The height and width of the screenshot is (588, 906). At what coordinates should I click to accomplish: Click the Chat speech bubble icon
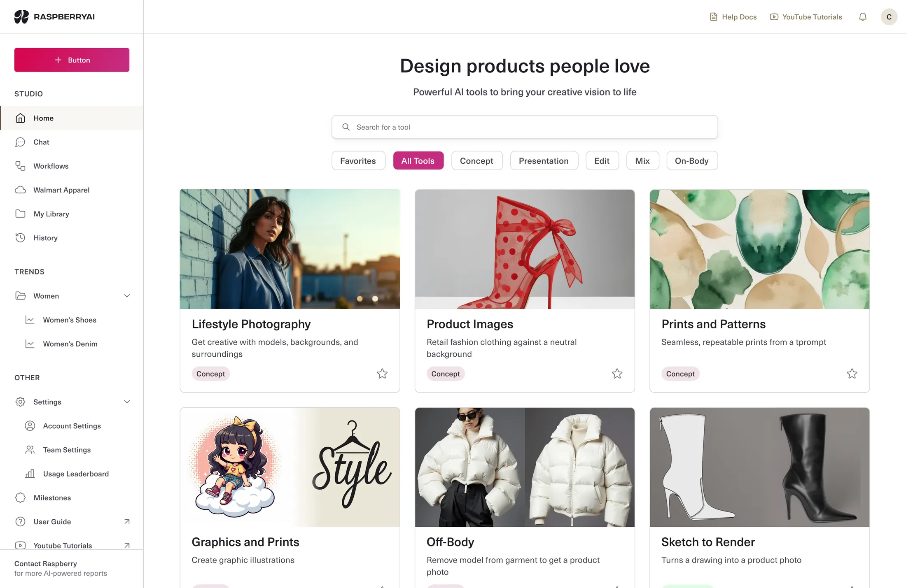coord(20,142)
